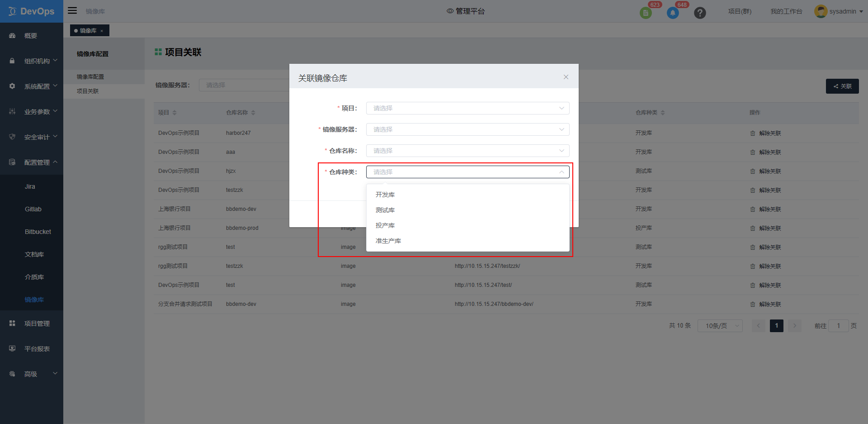Viewport: 868px width, 424px height.
Task: Open 我的工作台 in top bar
Action: (x=786, y=11)
